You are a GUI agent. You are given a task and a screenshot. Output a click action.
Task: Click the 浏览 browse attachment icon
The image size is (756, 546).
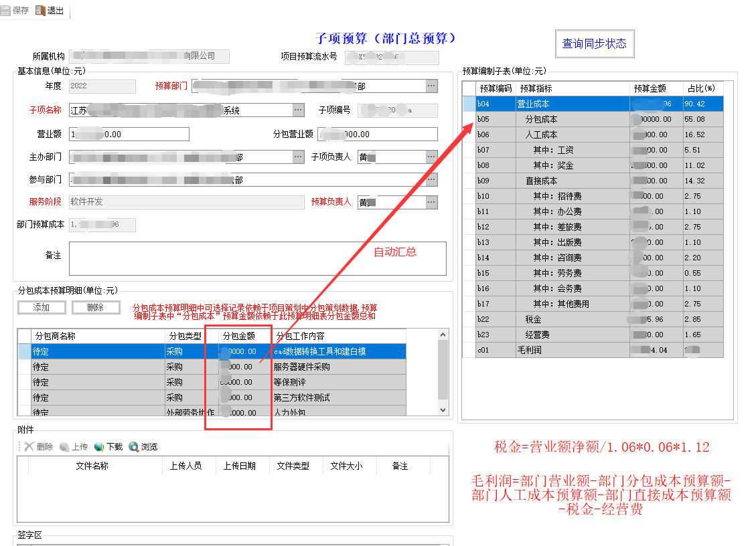[133, 447]
